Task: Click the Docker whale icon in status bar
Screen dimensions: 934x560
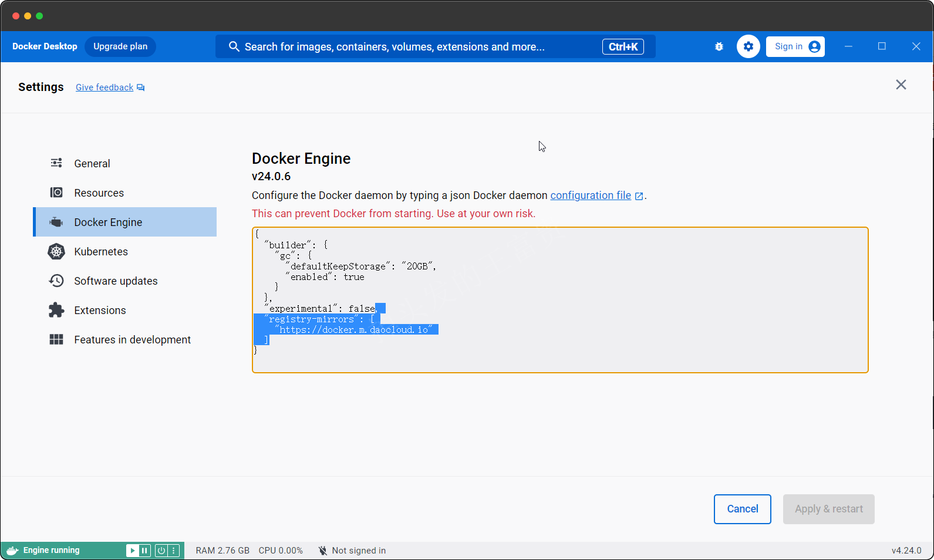Action: point(12,551)
